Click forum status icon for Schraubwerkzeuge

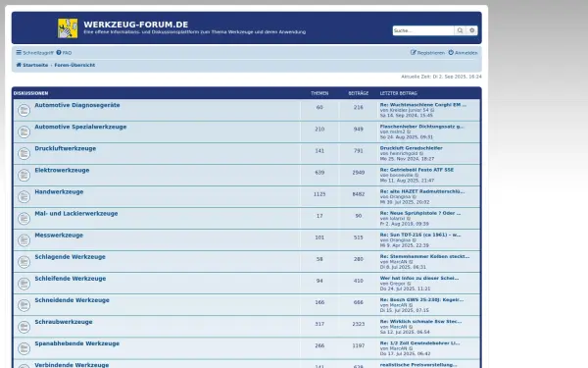tap(24, 327)
